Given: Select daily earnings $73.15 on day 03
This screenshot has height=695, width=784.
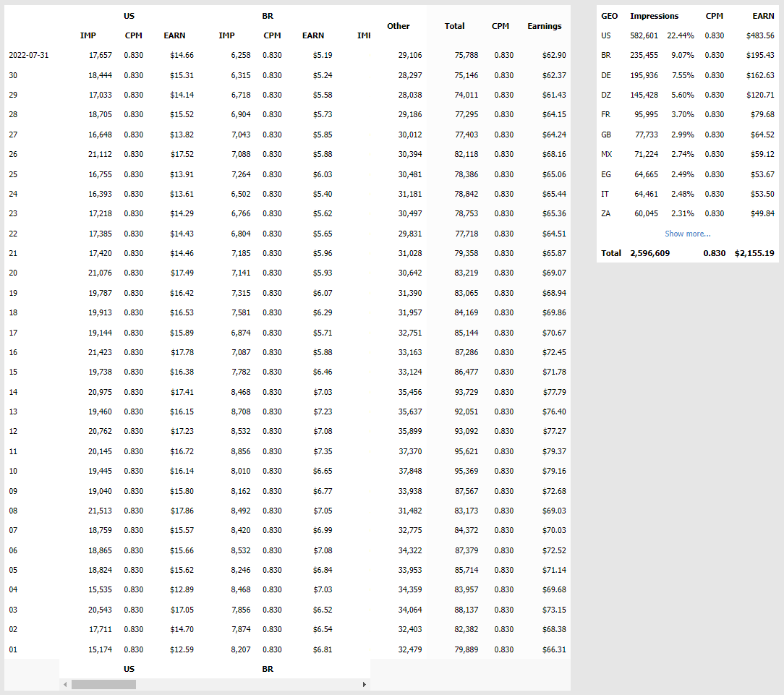Looking at the screenshot, I should point(554,610).
